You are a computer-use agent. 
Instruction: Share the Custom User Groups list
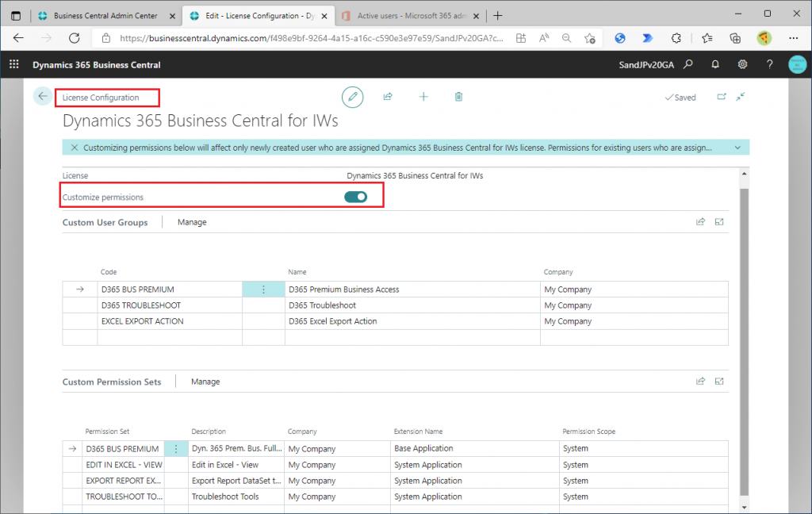(x=701, y=222)
